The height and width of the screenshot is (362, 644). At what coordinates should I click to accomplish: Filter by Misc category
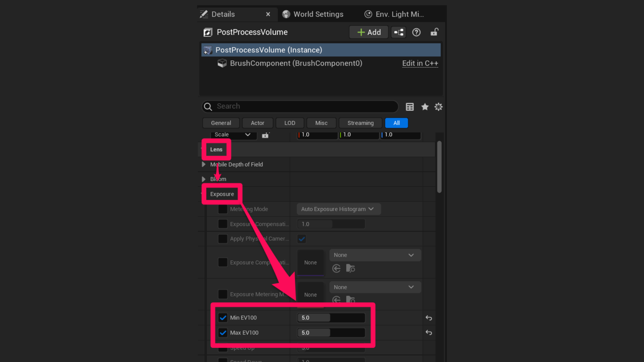pos(321,123)
